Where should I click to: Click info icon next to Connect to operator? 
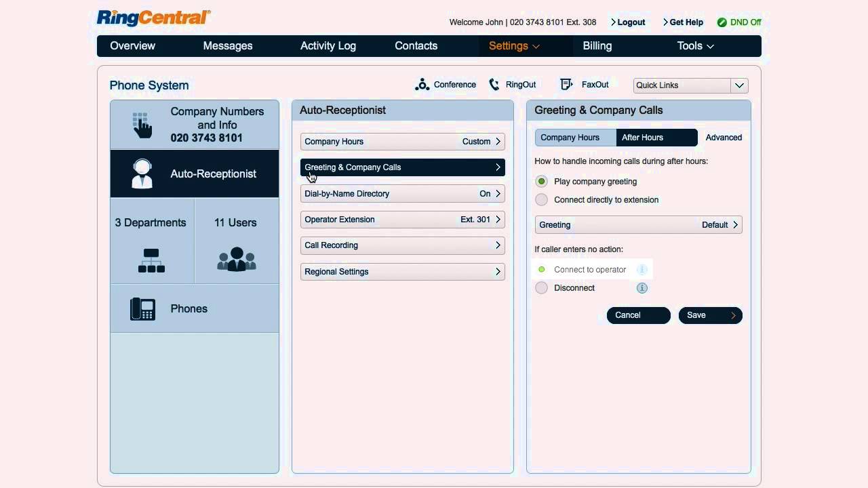(x=642, y=270)
